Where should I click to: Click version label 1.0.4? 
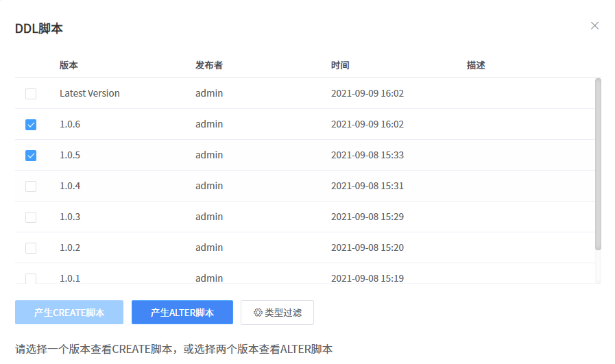coord(70,186)
